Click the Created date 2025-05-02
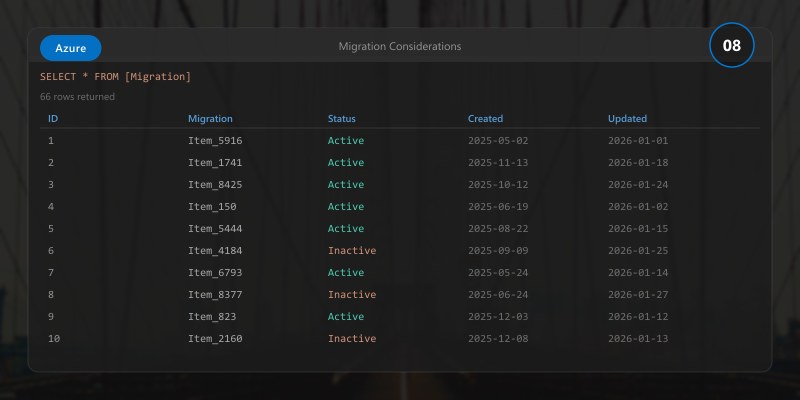800x400 pixels. click(x=498, y=140)
